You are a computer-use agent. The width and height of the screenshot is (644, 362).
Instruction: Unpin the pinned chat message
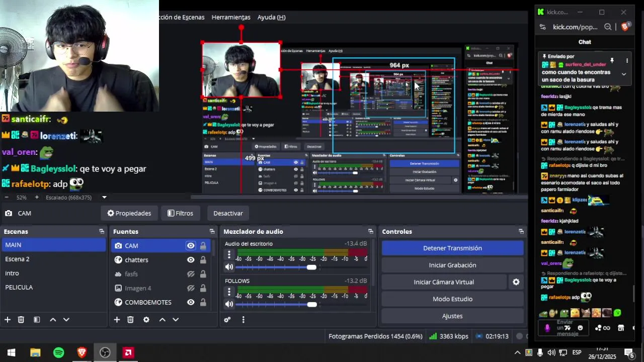click(x=612, y=61)
